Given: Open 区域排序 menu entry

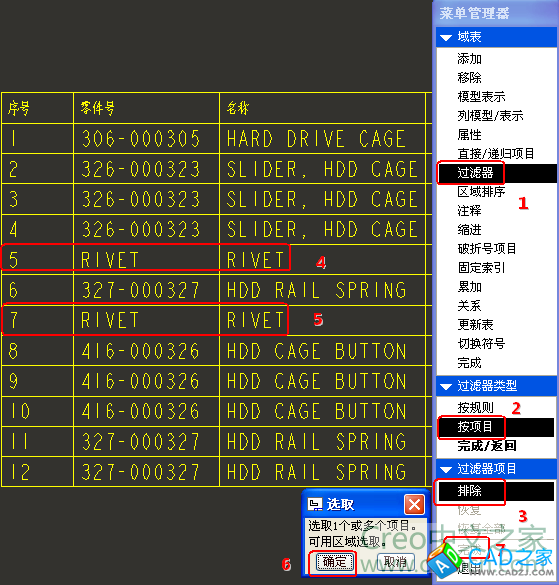Looking at the screenshot, I should click(x=481, y=192).
